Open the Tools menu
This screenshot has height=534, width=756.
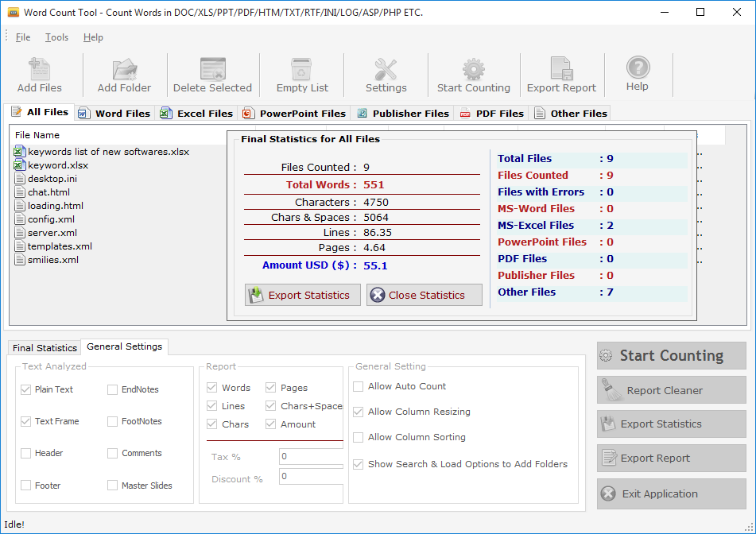click(x=57, y=37)
